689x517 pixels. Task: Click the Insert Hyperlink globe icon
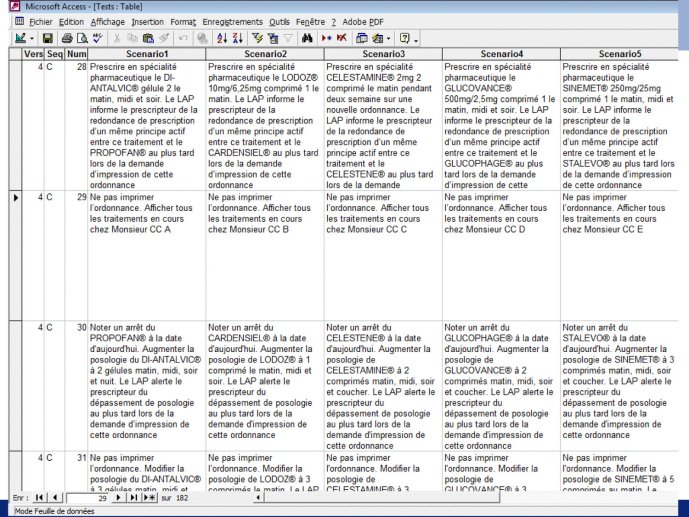[x=202, y=39]
